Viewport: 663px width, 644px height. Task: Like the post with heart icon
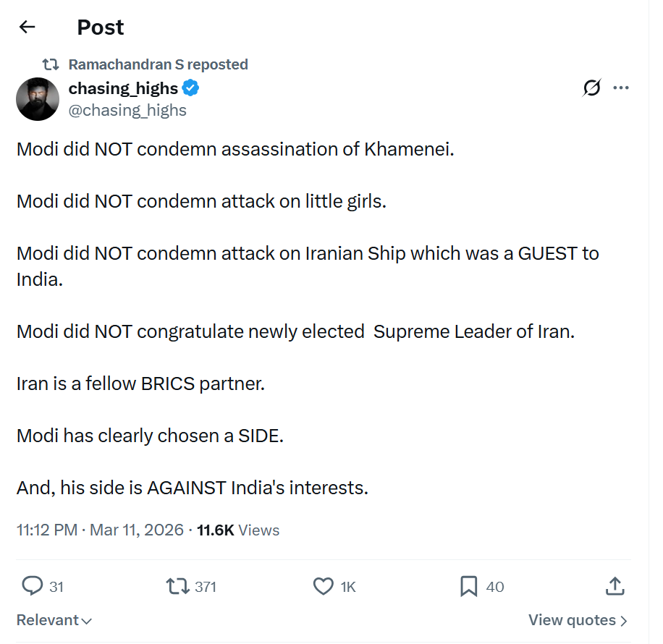(x=323, y=586)
